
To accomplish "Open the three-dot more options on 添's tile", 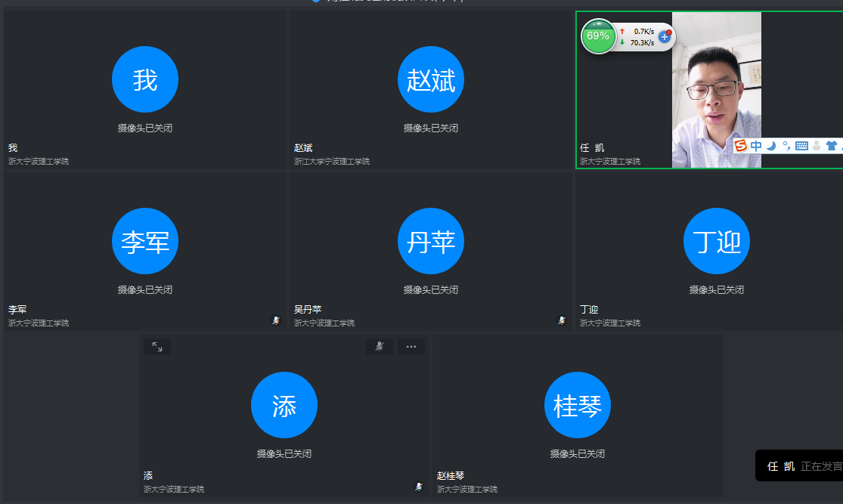I will point(411,347).
